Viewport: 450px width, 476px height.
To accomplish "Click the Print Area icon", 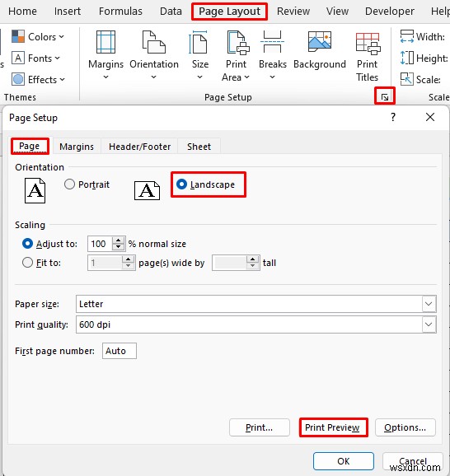I will tap(238, 43).
